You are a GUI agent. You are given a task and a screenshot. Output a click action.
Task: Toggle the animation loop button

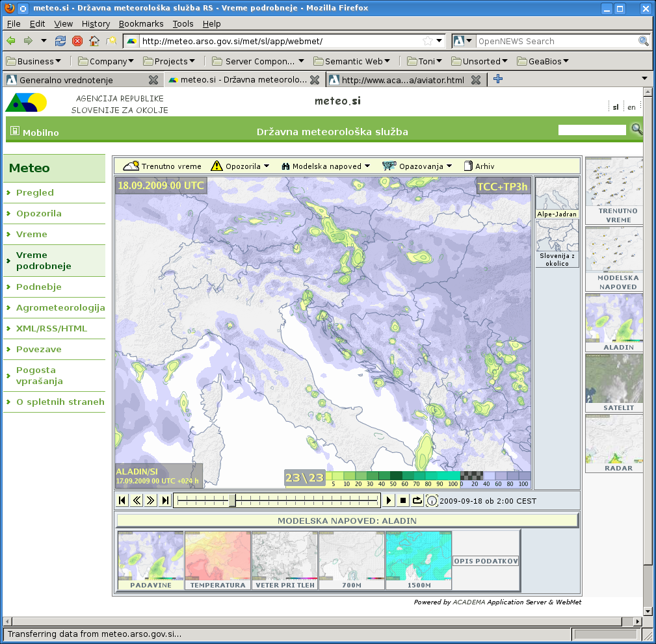tap(417, 500)
